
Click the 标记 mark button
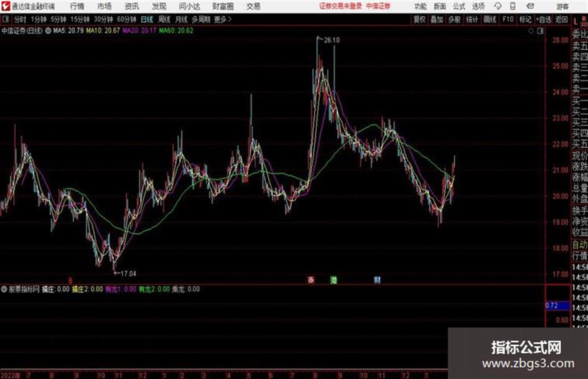pyautogui.click(x=525, y=19)
